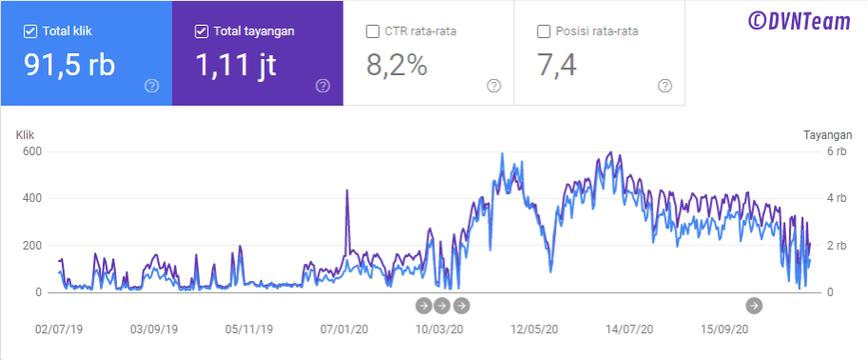868x360 pixels.
Task: Click the 1,11 jt total impressions value
Action: click(236, 65)
